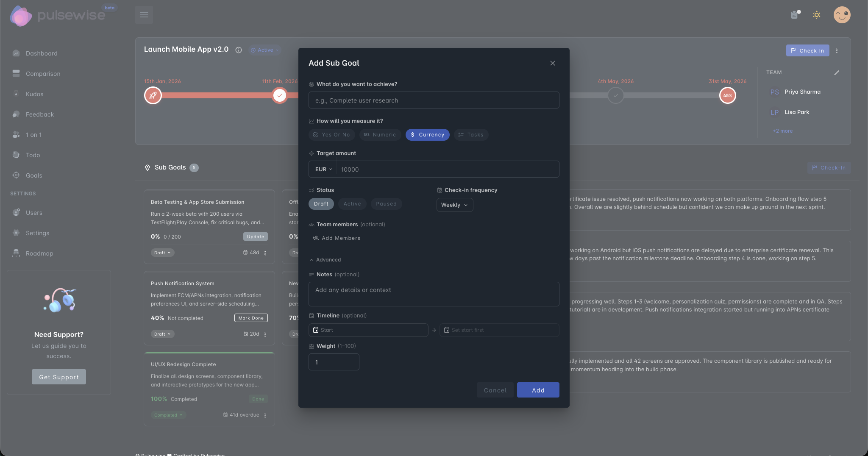The height and width of the screenshot is (456, 868).
Task: Click the Done badge on UI/UX card
Action: pos(258,399)
